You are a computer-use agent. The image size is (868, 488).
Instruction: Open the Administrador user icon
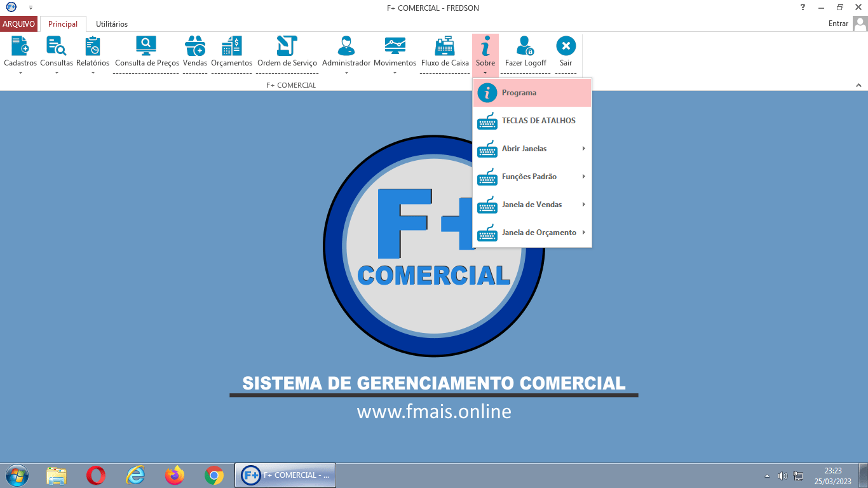[x=346, y=46]
